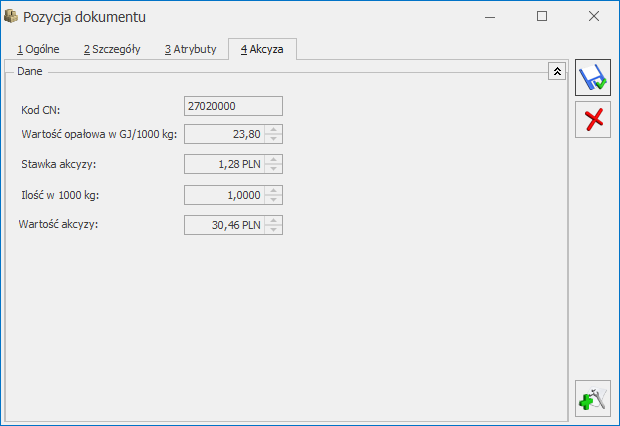Screen dimensions: 620x426
Task: Click the Wartość akcyzy label
Action: 59,224
